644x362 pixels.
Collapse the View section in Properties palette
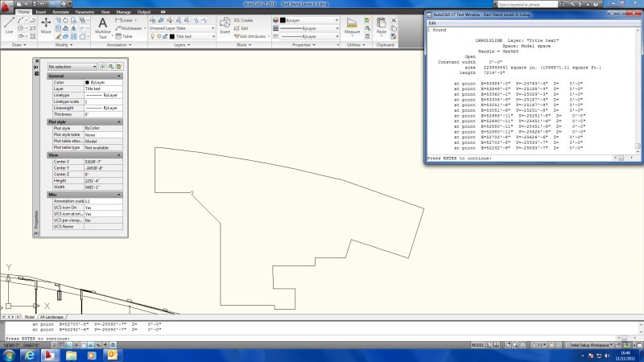pos(119,155)
